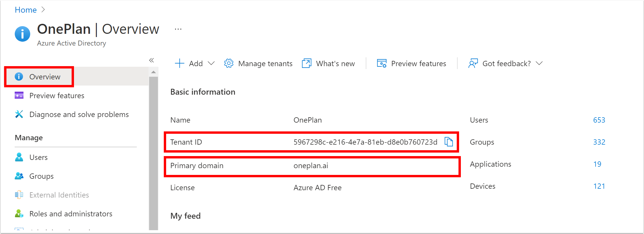The image size is (644, 234).
Task: Open Preview features in the left menu
Action: pos(57,96)
